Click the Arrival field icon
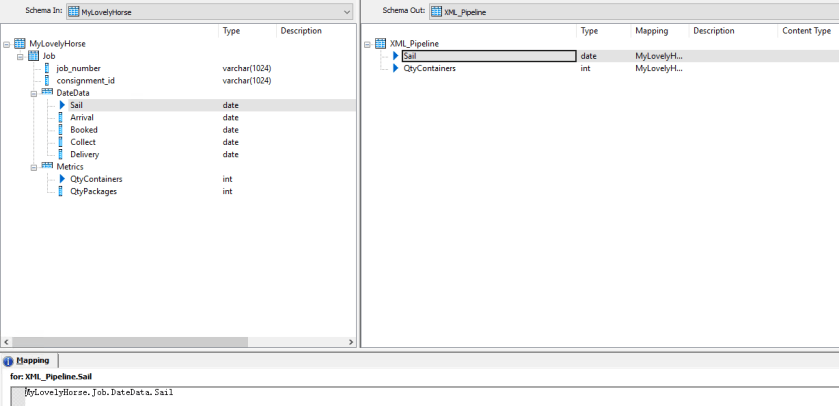 click(62, 118)
